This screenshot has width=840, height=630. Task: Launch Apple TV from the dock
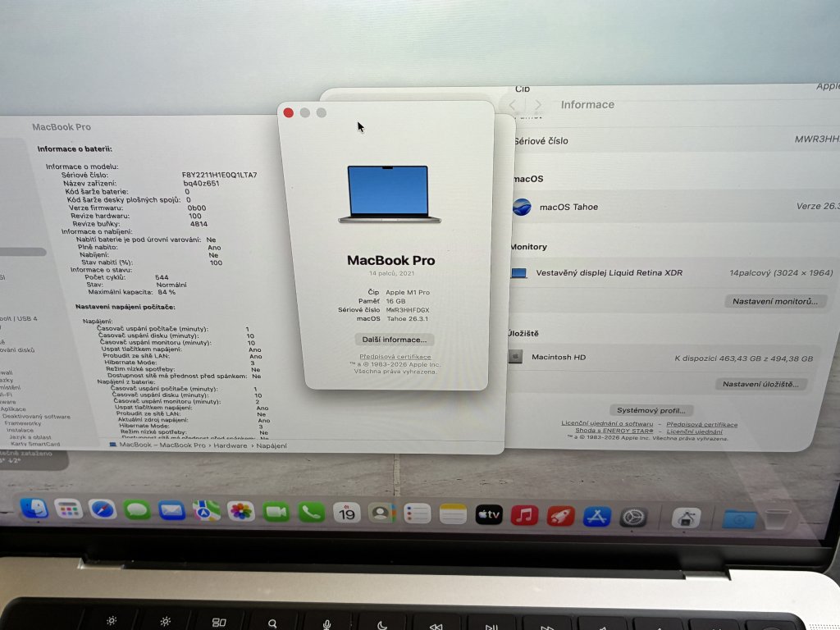tap(489, 515)
